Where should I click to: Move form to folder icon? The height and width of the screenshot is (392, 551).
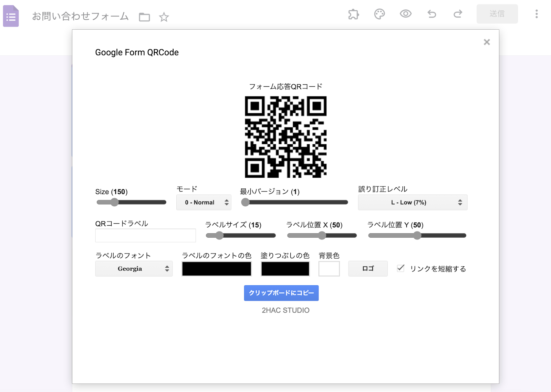pyautogui.click(x=144, y=17)
